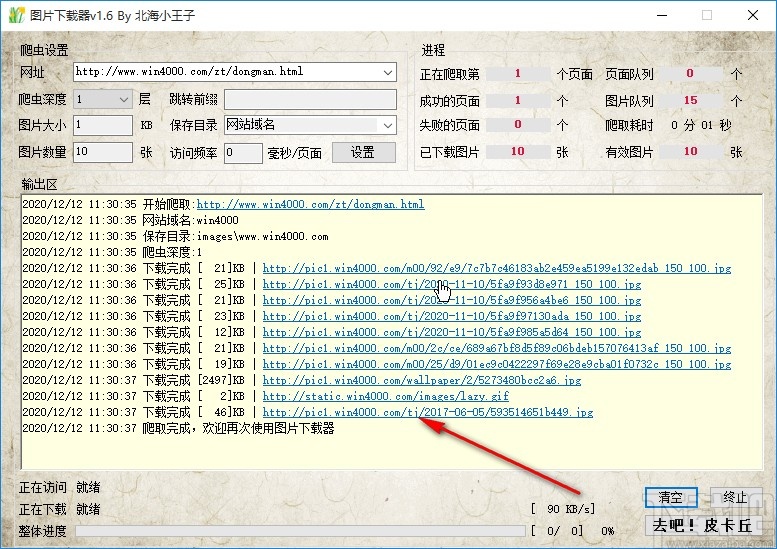Image resolution: width=777 pixels, height=549 pixels.
Task: Open the 5fa9f956a4be6 image link
Action: (x=452, y=300)
